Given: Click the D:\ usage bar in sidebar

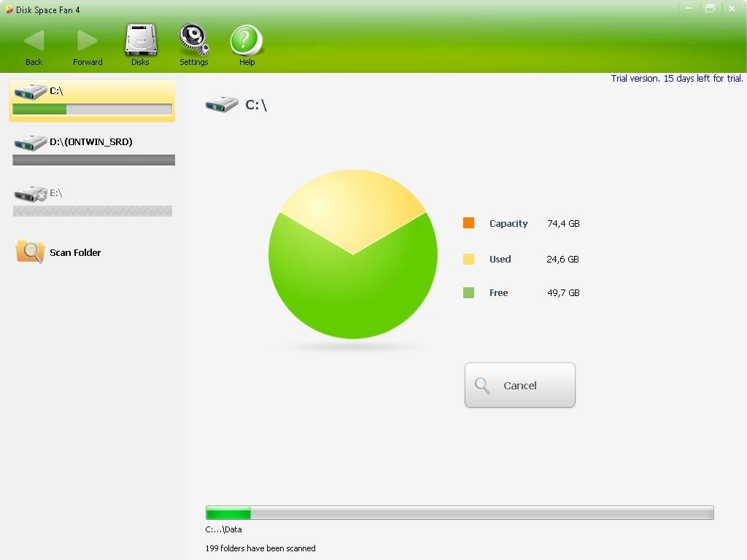Looking at the screenshot, I should click(94, 160).
